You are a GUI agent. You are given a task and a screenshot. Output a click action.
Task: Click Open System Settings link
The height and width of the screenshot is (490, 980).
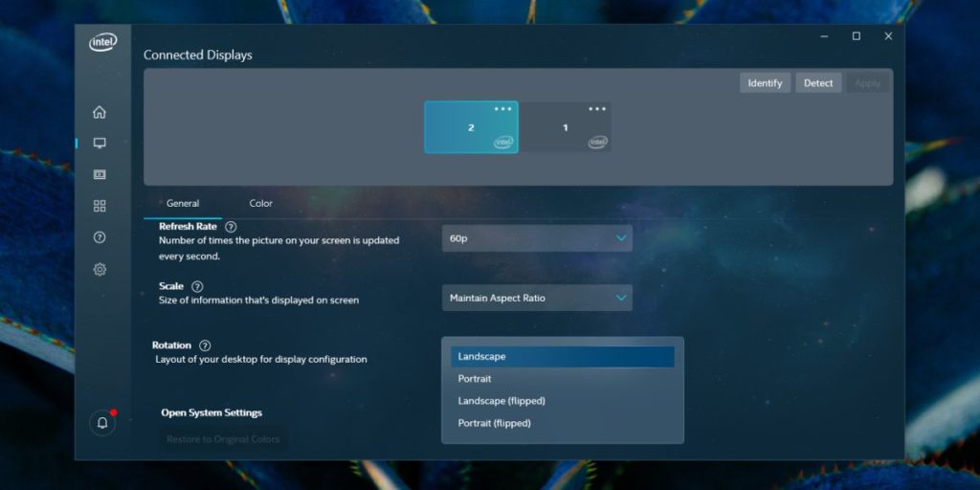tap(212, 412)
